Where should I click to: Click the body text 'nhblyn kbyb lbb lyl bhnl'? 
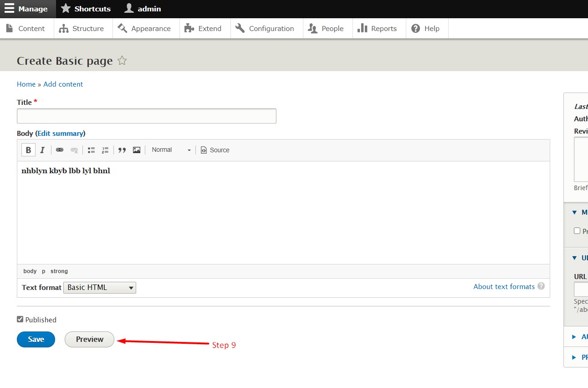pos(66,171)
